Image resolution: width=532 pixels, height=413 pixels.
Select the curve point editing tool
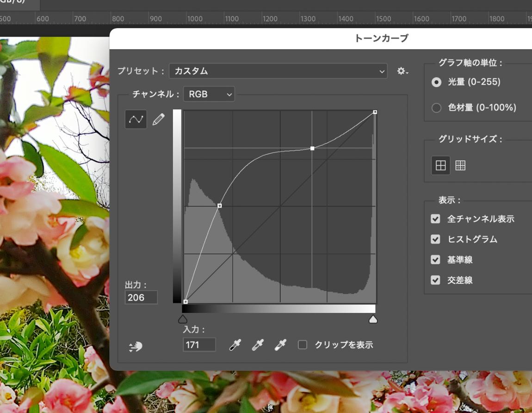point(136,119)
